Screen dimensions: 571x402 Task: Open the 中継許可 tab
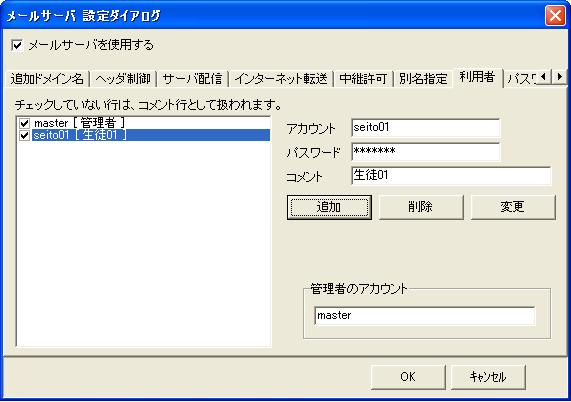(x=363, y=79)
